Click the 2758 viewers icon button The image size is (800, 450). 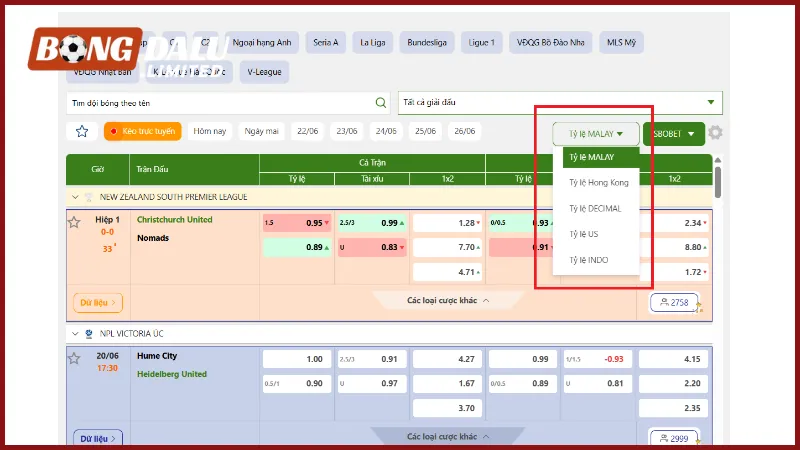tap(674, 303)
